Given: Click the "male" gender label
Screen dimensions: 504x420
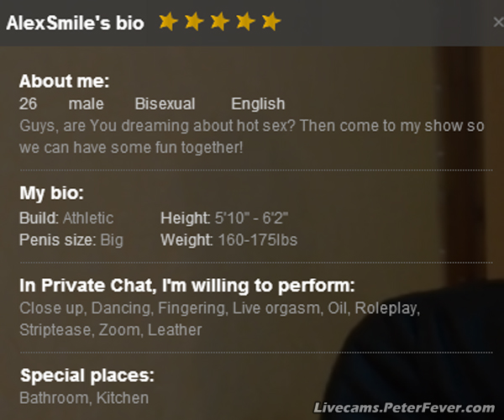Looking at the screenshot, I should (x=87, y=104).
